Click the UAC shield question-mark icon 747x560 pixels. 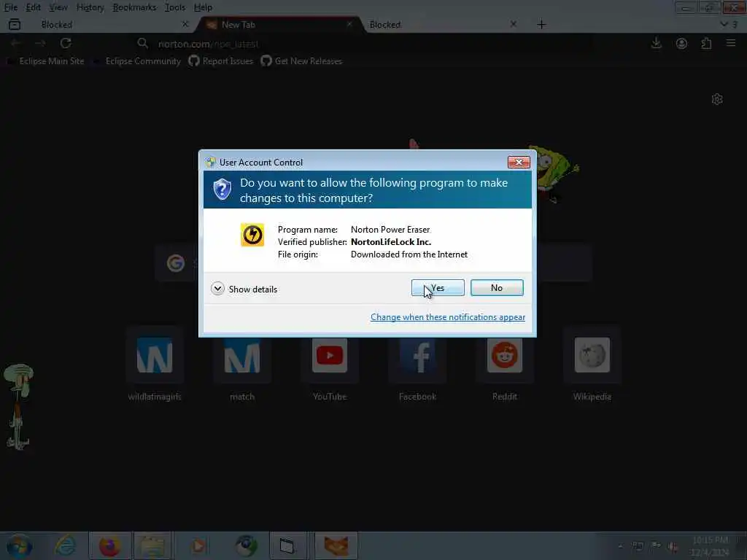[x=222, y=190]
